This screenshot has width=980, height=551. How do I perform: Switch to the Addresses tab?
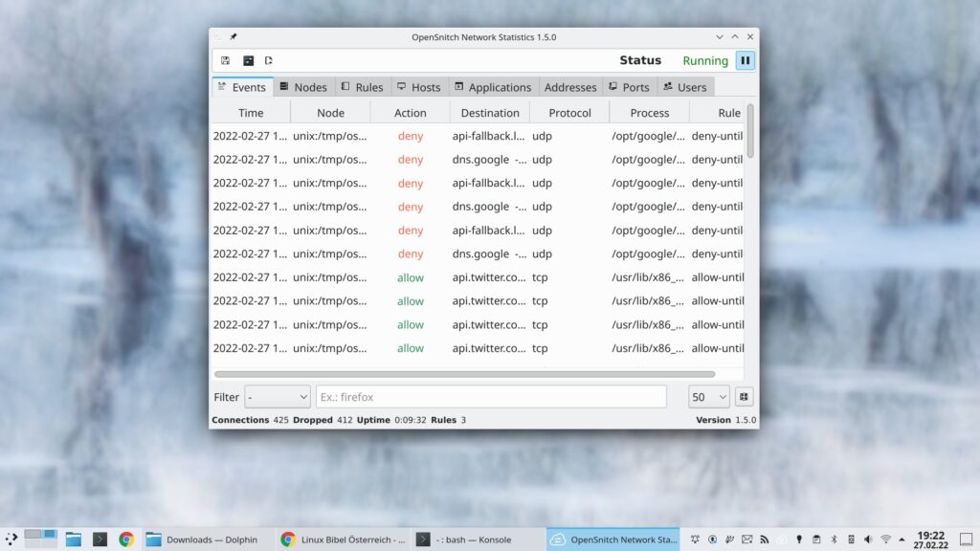pyautogui.click(x=570, y=87)
